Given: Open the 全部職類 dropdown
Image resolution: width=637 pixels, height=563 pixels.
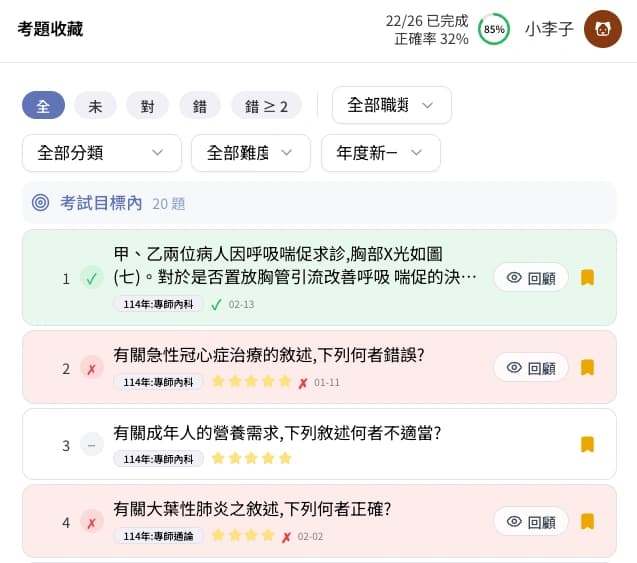Looking at the screenshot, I should pyautogui.click(x=391, y=105).
